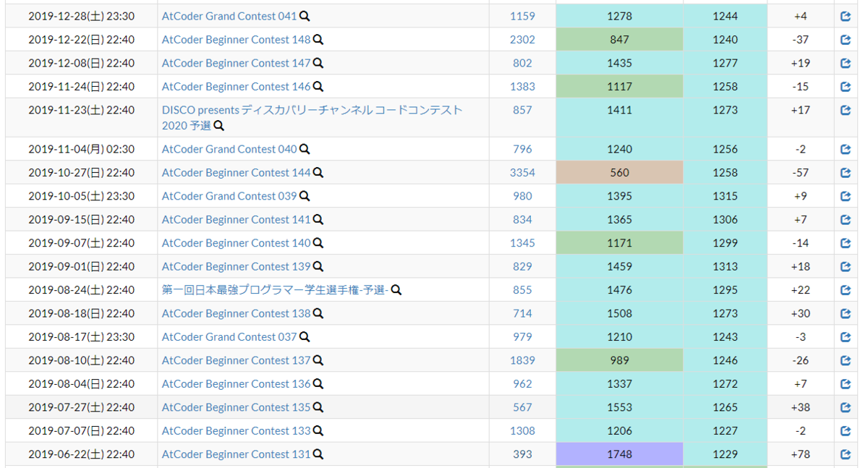This screenshot has height=468, width=868.
Task: Open rank 567 link for Beginner Contest 135
Action: coord(522,408)
